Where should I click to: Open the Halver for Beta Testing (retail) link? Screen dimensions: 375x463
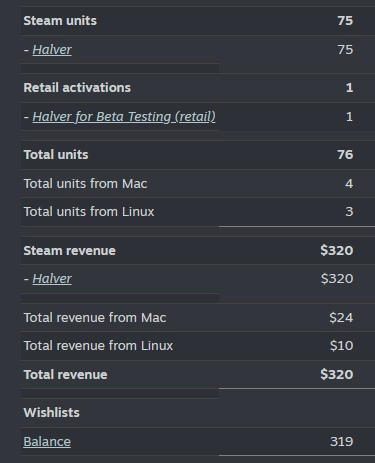124,117
